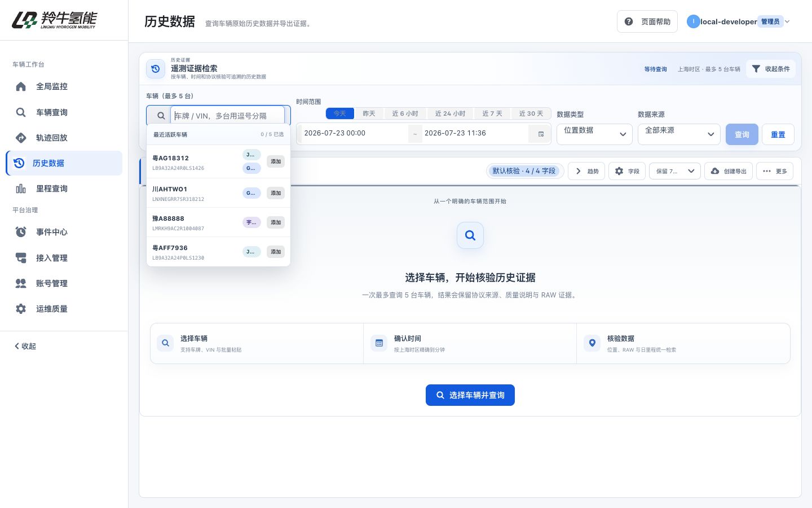Click the question mark help icon
The image size is (812, 508).
(x=629, y=21)
